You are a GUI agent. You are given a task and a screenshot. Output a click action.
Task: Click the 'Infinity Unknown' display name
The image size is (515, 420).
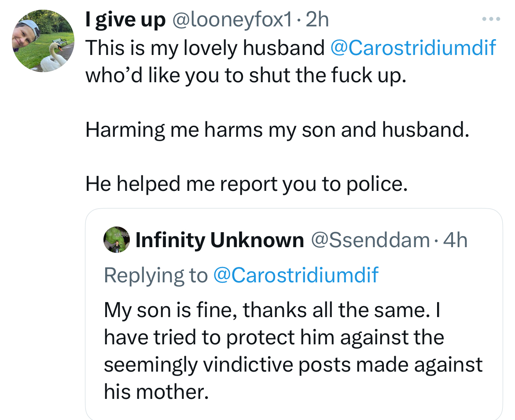[220, 240]
